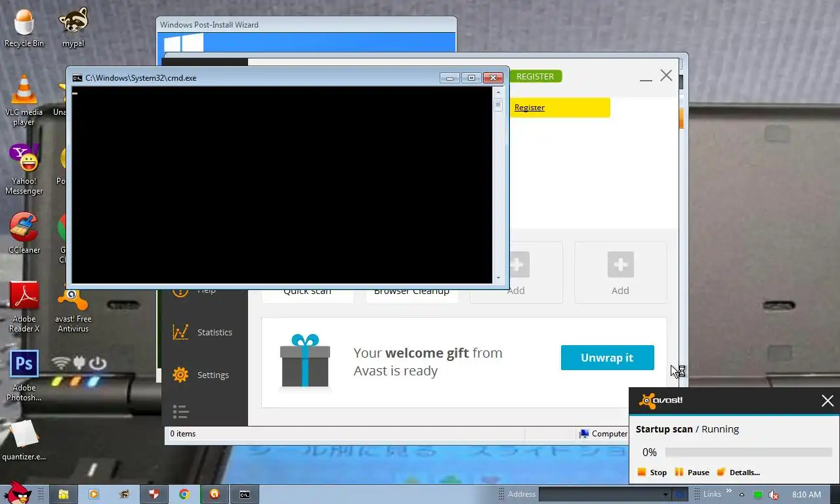Launch CCleaner from the desktop
The width and height of the screenshot is (840, 504).
click(24, 233)
